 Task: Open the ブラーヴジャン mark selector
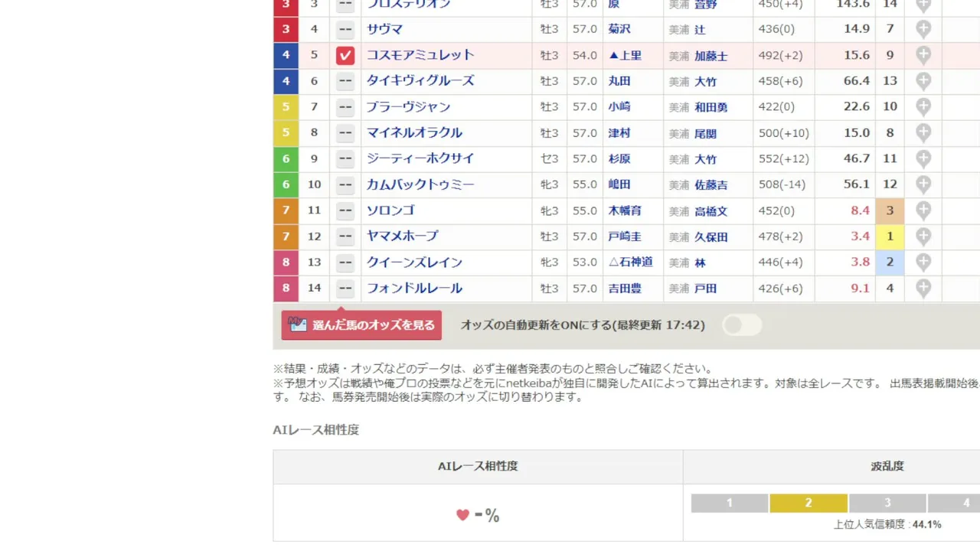click(345, 107)
